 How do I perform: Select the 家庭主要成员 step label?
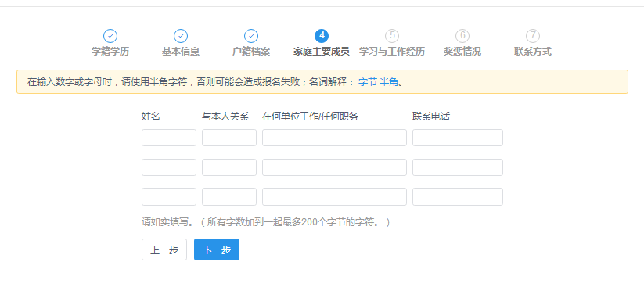click(322, 52)
